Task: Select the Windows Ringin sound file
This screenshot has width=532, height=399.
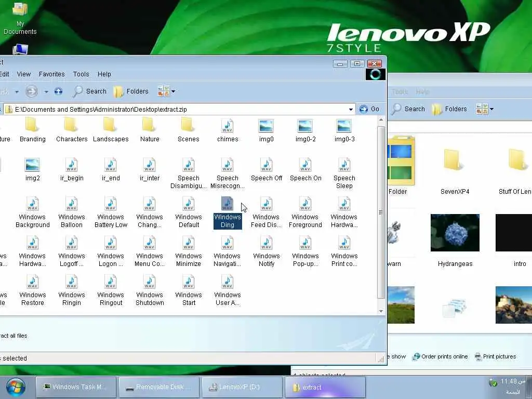Action: 72,290
